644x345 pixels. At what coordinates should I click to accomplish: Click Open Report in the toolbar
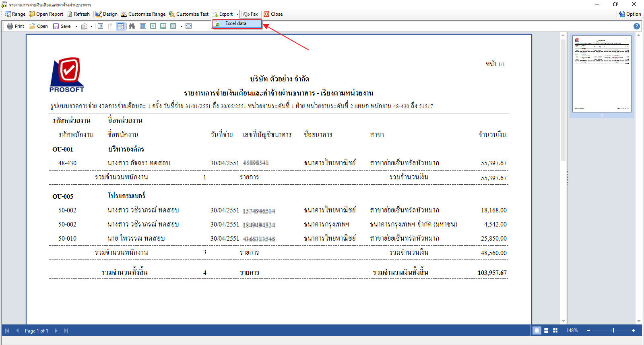pyautogui.click(x=46, y=14)
